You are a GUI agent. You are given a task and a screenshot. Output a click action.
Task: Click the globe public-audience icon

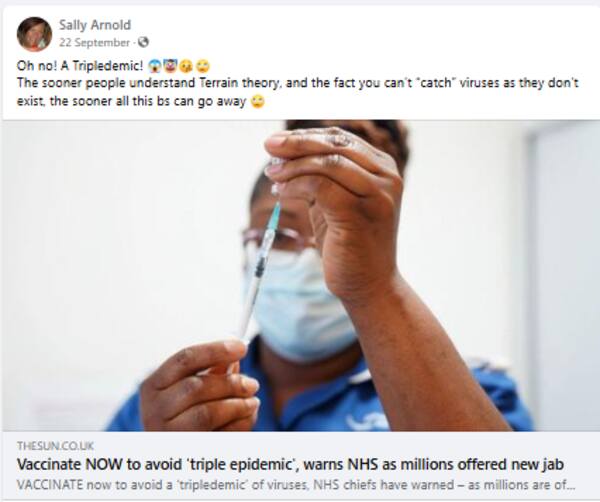click(143, 42)
